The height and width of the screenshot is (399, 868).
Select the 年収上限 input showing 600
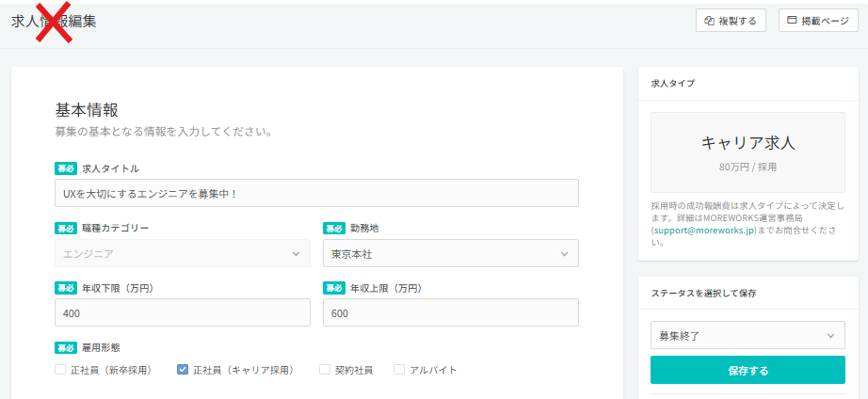(450, 313)
